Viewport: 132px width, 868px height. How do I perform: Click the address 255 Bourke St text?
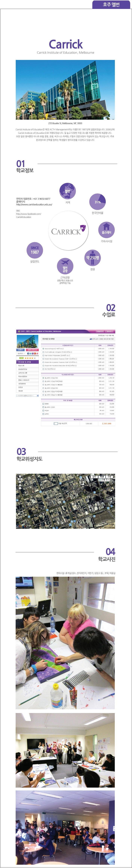click(x=65, y=123)
